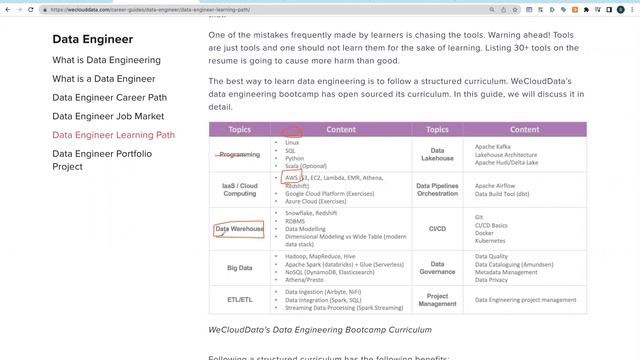View site info via the lock icon
Screen dimensions: 640x360
(x=45, y=10)
